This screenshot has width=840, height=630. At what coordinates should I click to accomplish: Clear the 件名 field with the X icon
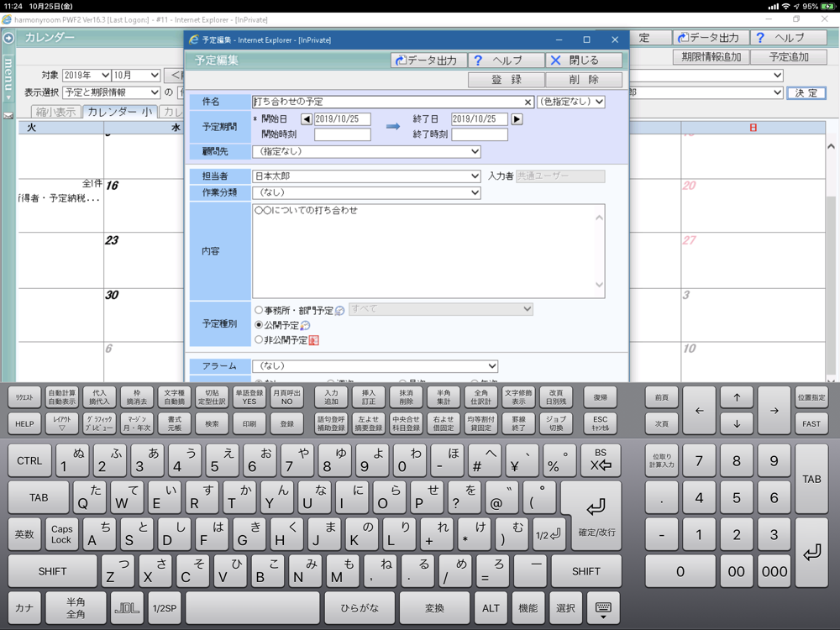(528, 102)
